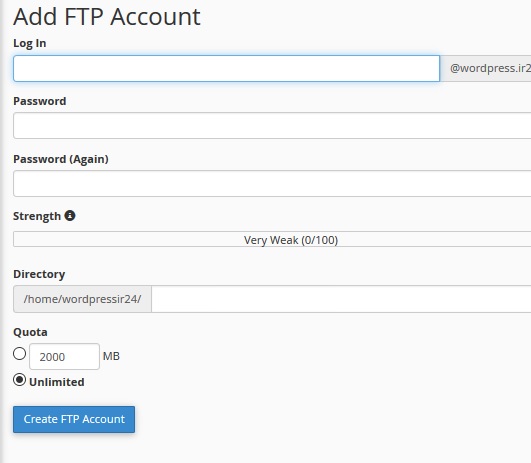This screenshot has height=463, width=531.
Task: Focus the Directory path input field
Action: coord(341,299)
